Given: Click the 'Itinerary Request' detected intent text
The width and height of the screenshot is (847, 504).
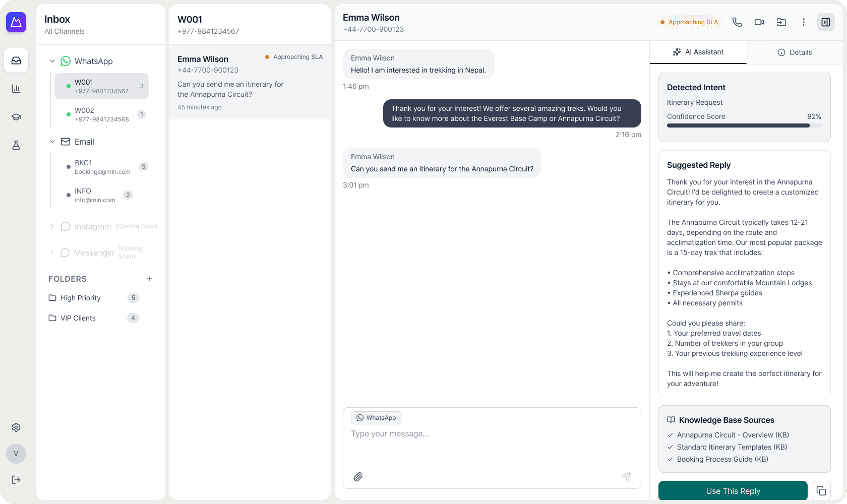Looking at the screenshot, I should point(695,102).
